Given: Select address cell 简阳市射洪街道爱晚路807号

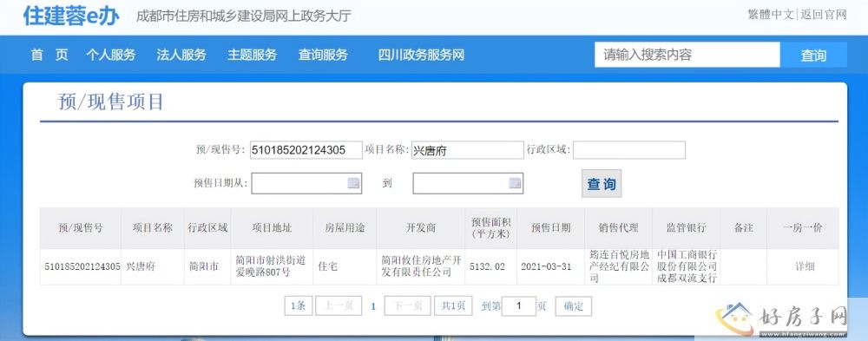Looking at the screenshot, I should pyautogui.click(x=272, y=266).
